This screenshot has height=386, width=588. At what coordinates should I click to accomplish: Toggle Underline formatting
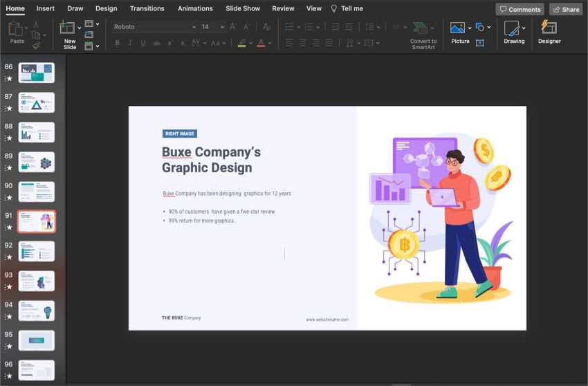[x=143, y=43]
